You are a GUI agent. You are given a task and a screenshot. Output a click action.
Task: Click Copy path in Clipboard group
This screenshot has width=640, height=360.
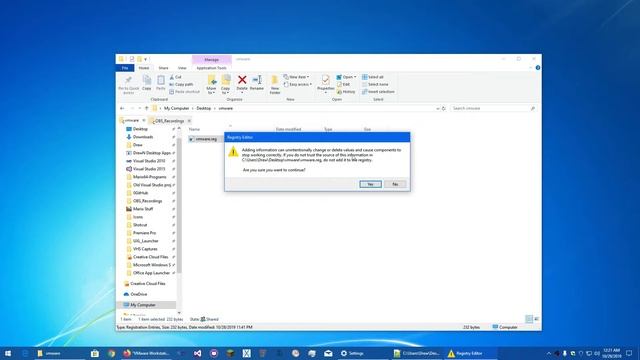coord(181,84)
